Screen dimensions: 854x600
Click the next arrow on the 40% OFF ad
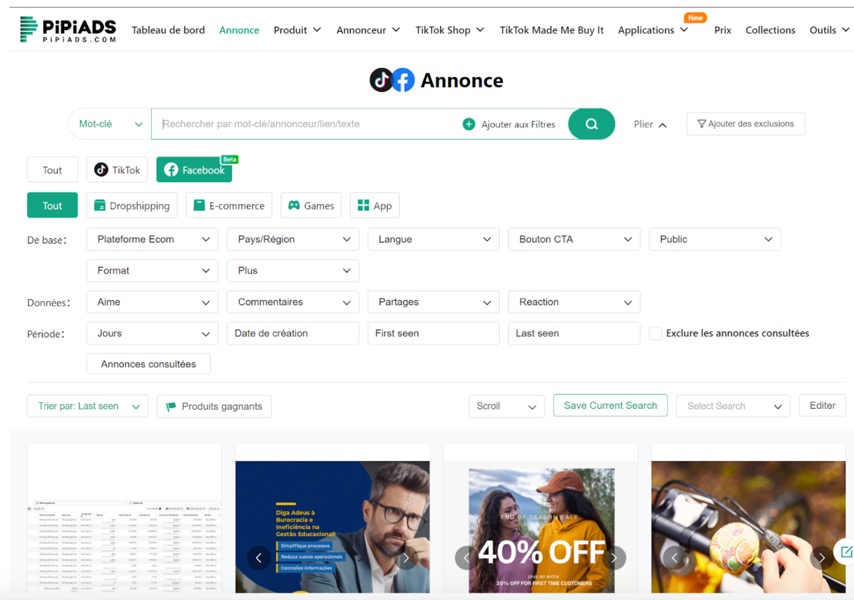pyautogui.click(x=614, y=557)
